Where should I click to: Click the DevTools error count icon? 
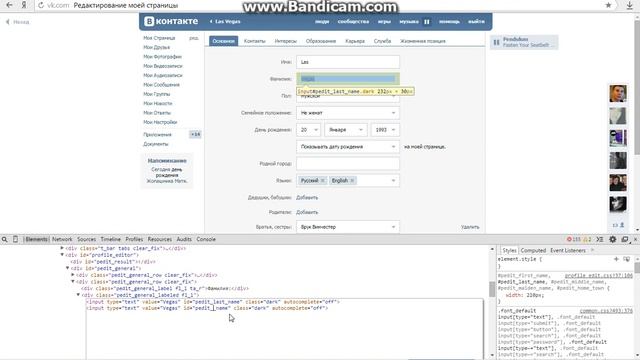tap(574, 239)
